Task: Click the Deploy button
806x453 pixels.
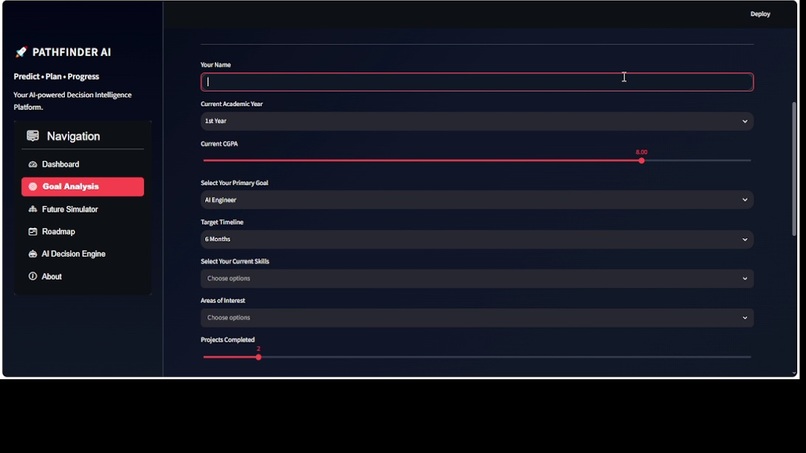Action: (760, 14)
